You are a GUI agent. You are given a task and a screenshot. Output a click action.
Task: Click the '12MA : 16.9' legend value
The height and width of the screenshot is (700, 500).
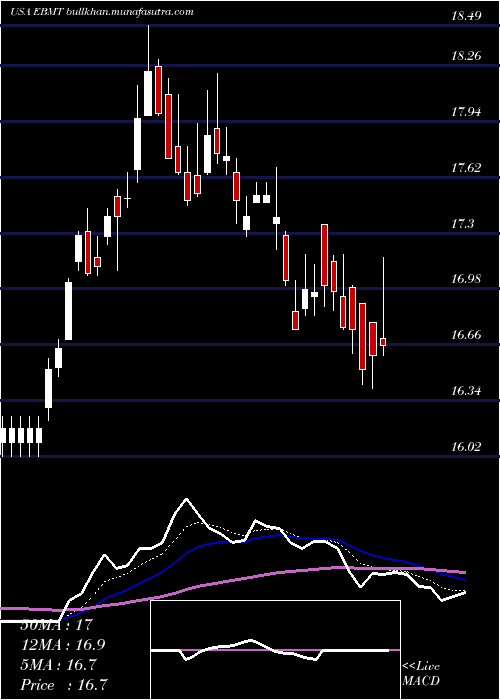[x=63, y=645]
